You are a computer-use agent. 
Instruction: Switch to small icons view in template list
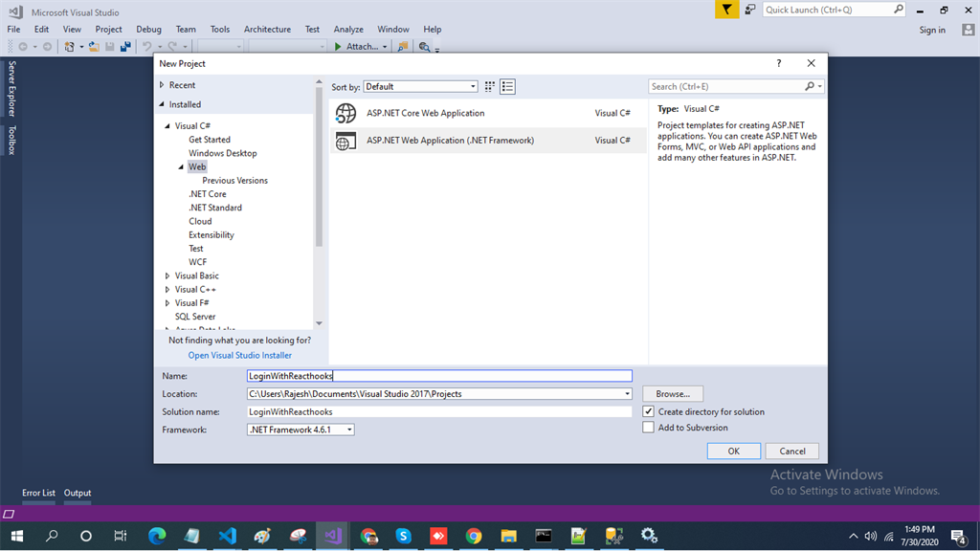coord(489,87)
